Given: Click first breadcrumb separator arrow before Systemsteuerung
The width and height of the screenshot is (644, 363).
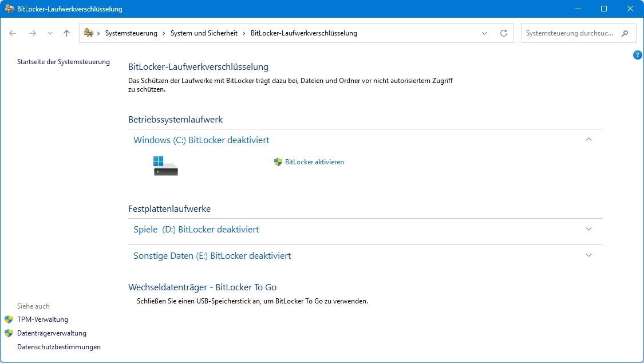Looking at the screenshot, I should point(98,33).
